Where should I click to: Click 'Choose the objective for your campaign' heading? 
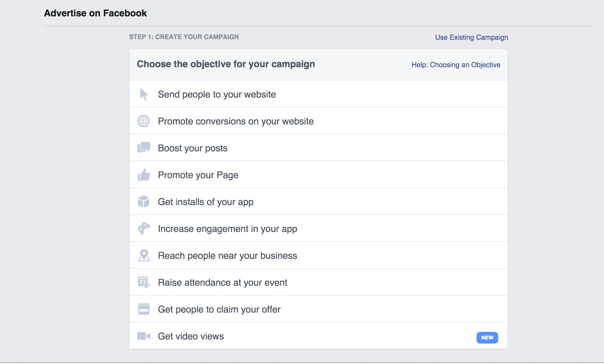[226, 64]
